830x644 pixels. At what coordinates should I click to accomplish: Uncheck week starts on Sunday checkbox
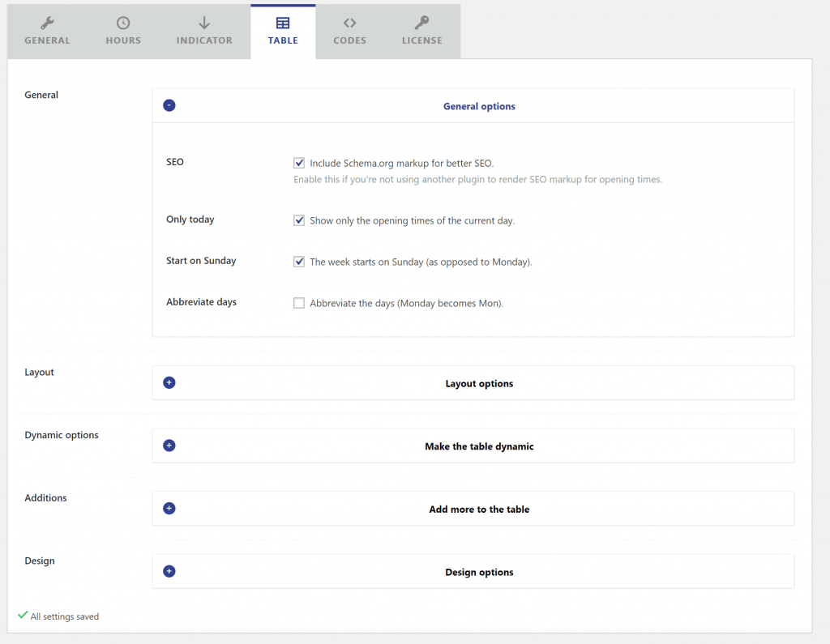(x=299, y=262)
